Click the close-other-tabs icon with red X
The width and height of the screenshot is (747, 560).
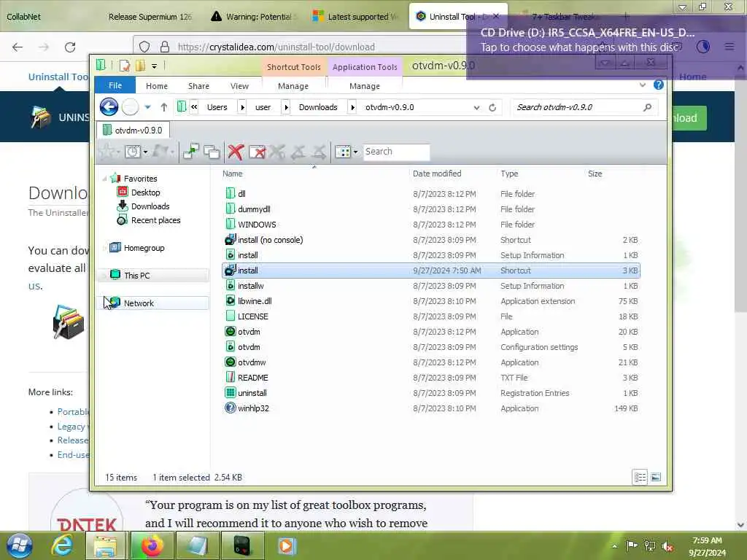[x=258, y=152]
